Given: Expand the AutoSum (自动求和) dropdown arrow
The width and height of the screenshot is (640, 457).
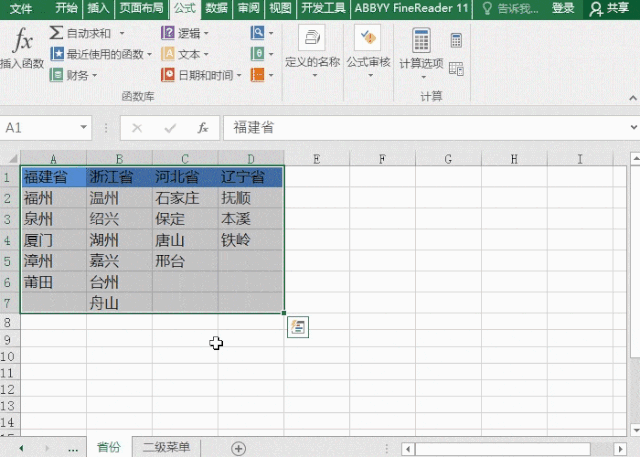Looking at the screenshot, I should coord(122,33).
